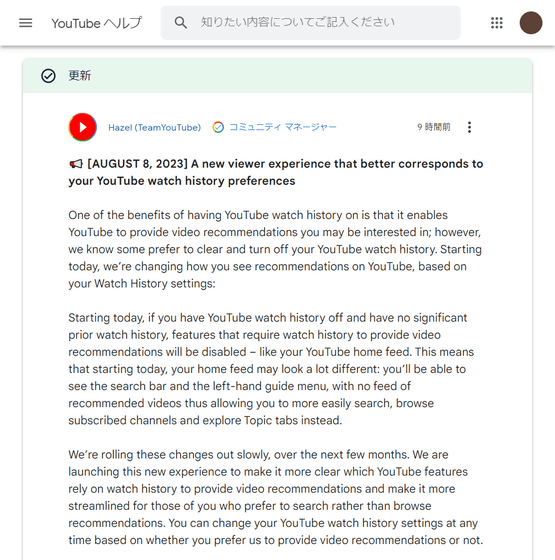Click the YouTube ヘルプ title
The width and height of the screenshot is (555, 560).
[x=96, y=23]
